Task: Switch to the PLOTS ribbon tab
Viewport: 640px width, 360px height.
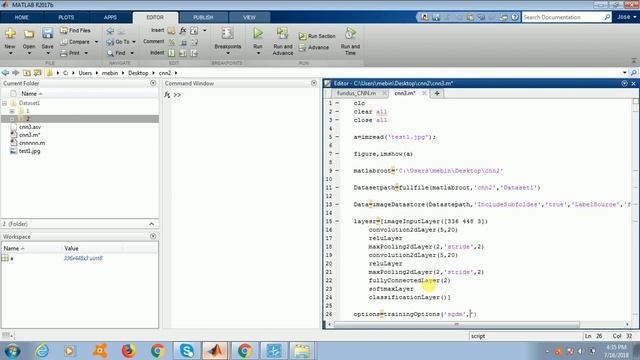Action: point(66,18)
